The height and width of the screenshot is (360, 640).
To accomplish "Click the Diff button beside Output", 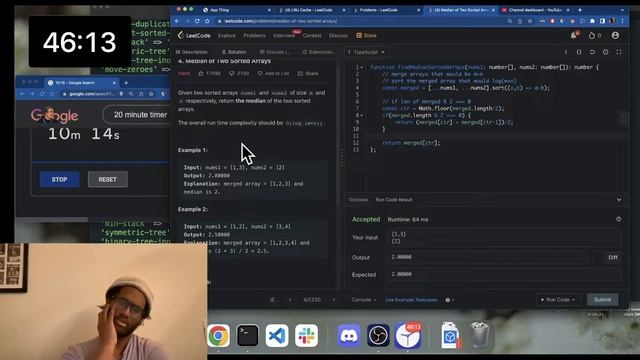I will pyautogui.click(x=613, y=258).
